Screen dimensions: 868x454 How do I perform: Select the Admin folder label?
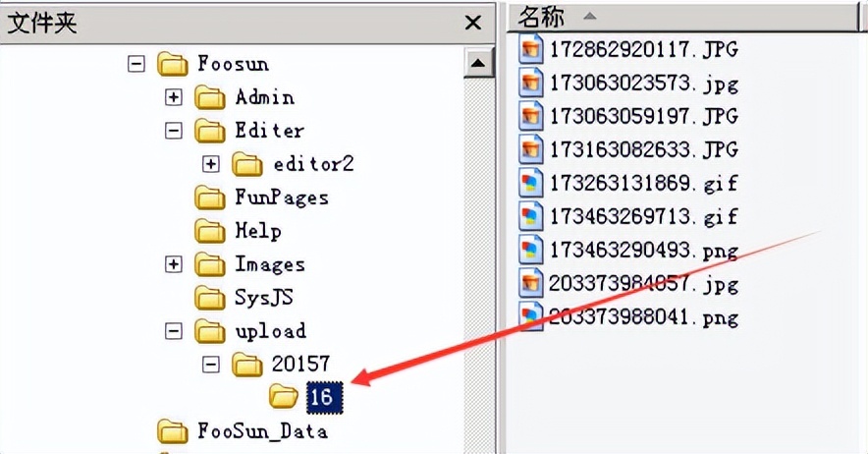click(x=264, y=97)
